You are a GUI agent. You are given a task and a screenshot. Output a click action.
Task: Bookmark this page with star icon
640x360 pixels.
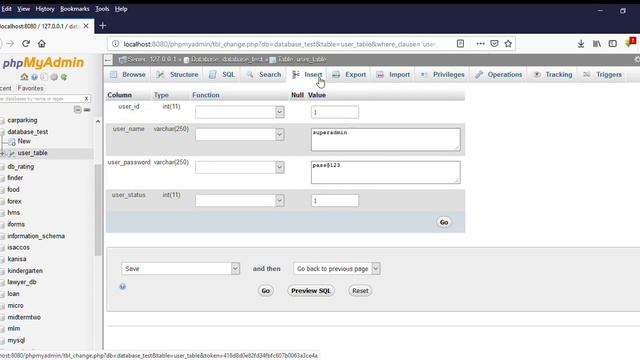(508, 43)
